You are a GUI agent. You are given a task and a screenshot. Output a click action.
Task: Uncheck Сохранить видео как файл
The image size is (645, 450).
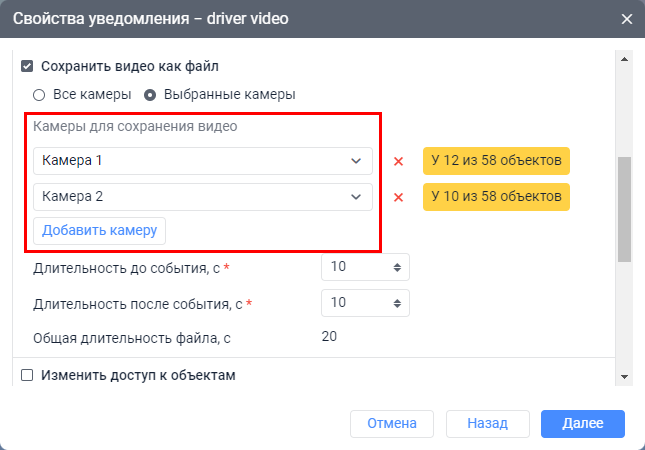[x=27, y=67]
